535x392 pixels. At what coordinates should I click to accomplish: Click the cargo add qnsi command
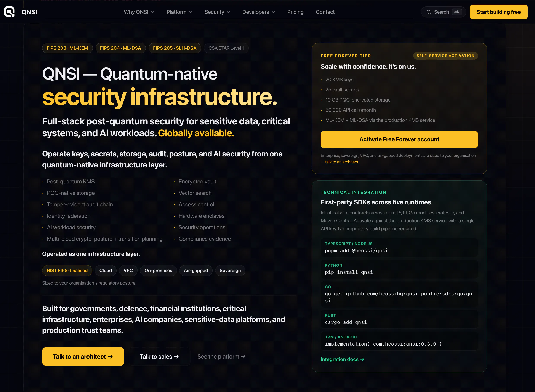point(346,322)
